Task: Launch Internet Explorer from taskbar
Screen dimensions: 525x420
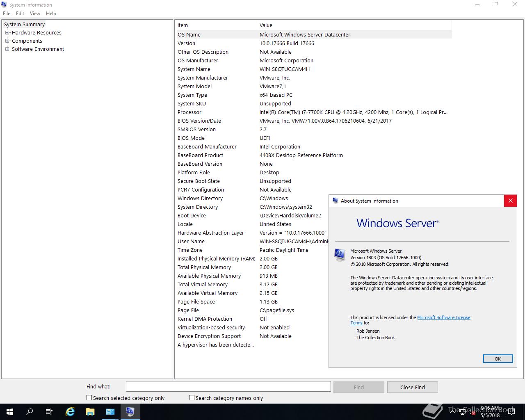Action: point(70,411)
